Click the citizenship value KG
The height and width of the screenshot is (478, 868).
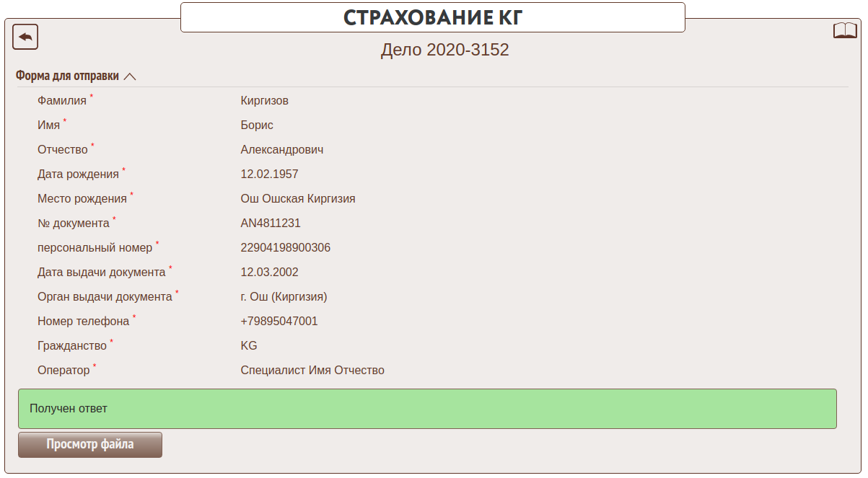click(x=249, y=346)
